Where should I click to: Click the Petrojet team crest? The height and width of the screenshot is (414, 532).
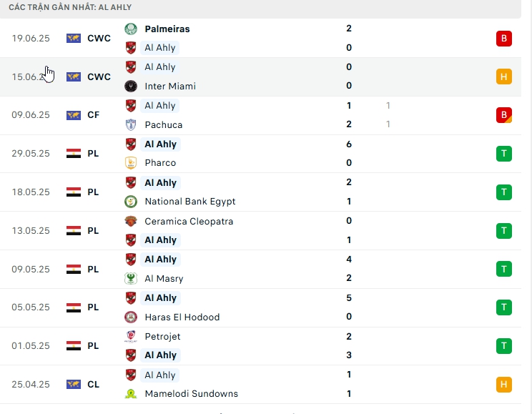[x=131, y=336]
